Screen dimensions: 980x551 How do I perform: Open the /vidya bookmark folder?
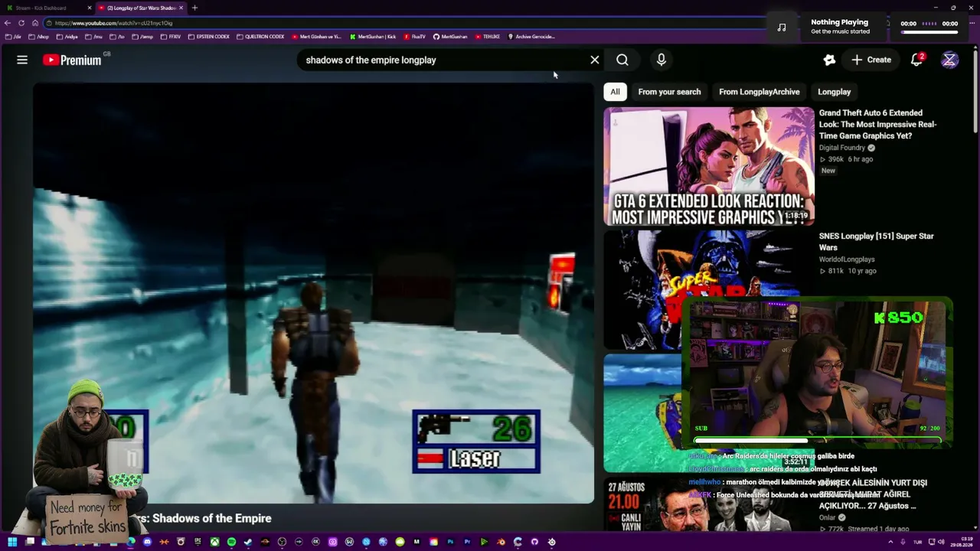67,37
